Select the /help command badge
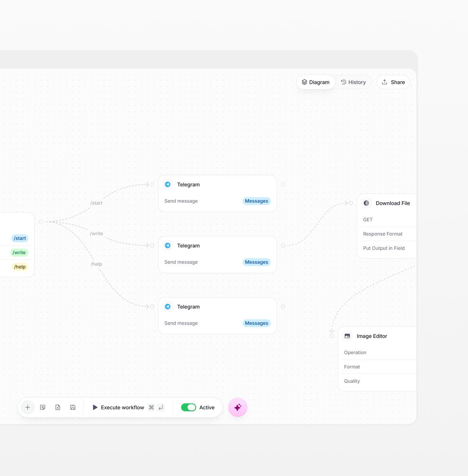 [x=19, y=267]
